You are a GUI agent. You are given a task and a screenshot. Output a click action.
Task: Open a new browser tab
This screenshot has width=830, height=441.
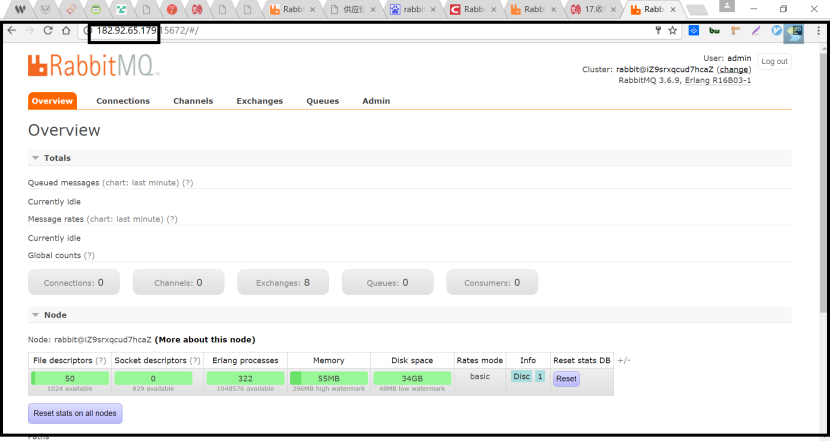[697, 10]
